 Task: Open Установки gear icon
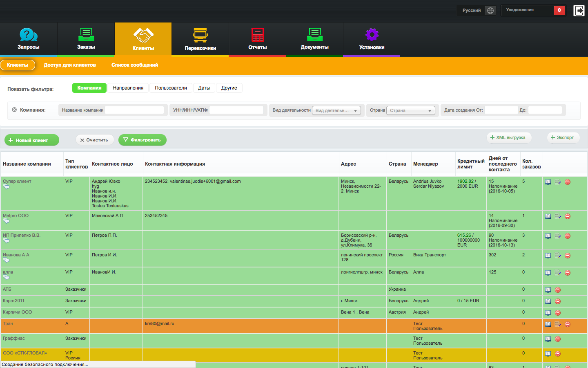click(372, 35)
